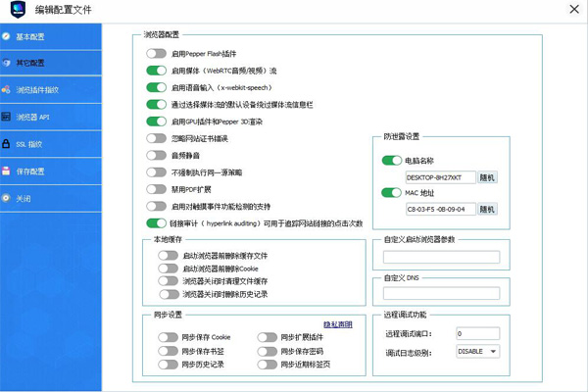Toggle 同步保存 Cookie switch
Screen dimensions: 588x392
(x=168, y=337)
